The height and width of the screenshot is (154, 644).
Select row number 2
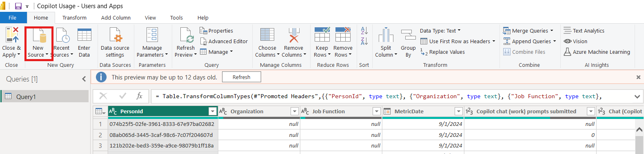[100, 135]
